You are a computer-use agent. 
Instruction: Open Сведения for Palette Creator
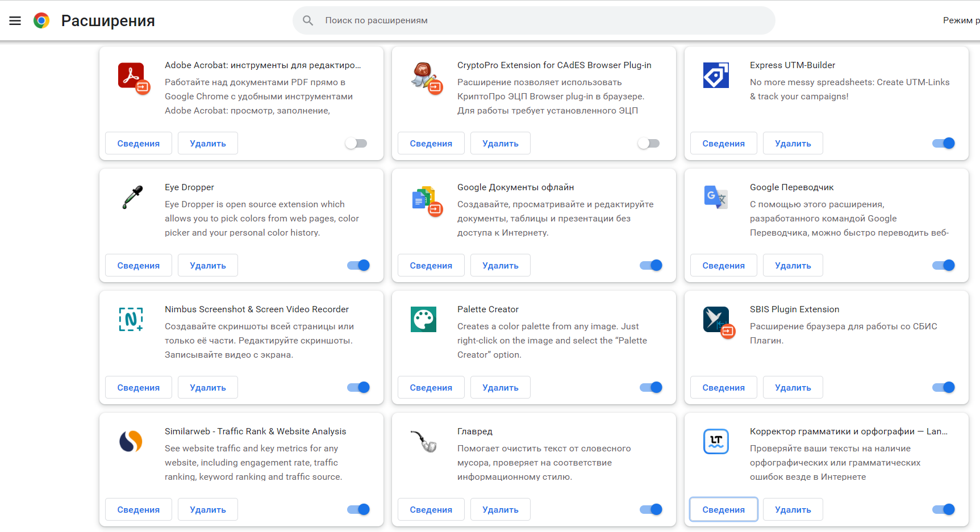click(x=431, y=387)
